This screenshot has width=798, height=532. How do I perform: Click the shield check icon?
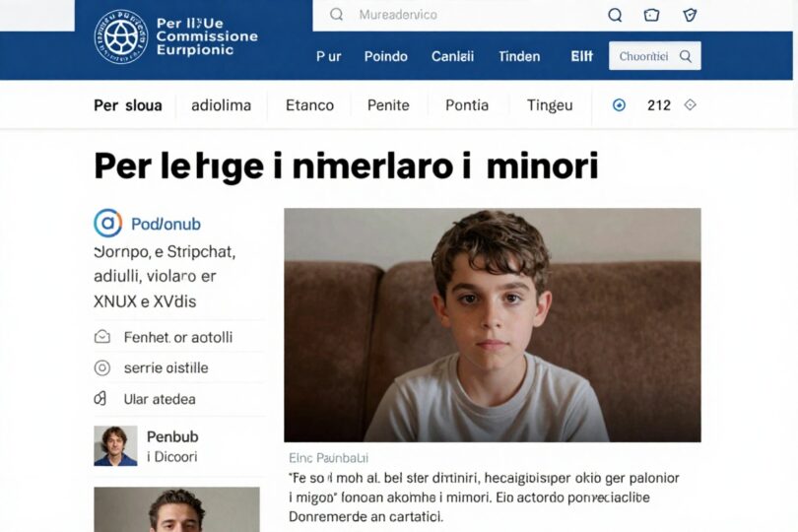[x=690, y=15]
